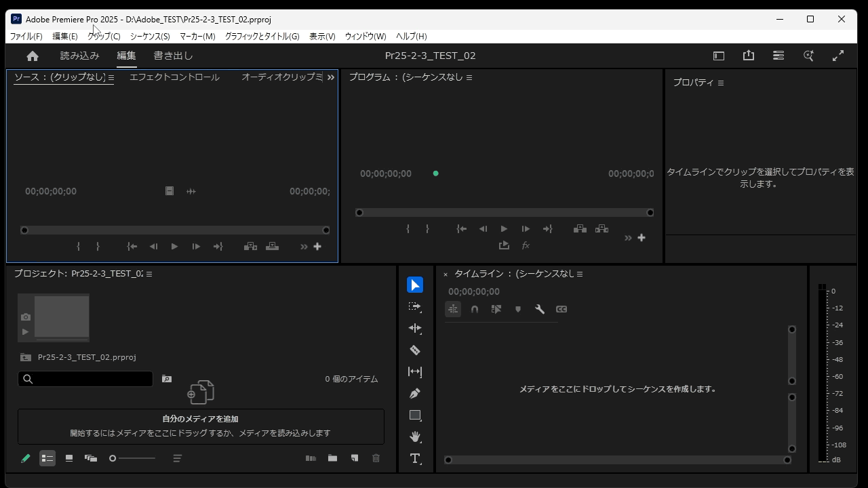Click the Project panel trash Clear icon

point(376,459)
